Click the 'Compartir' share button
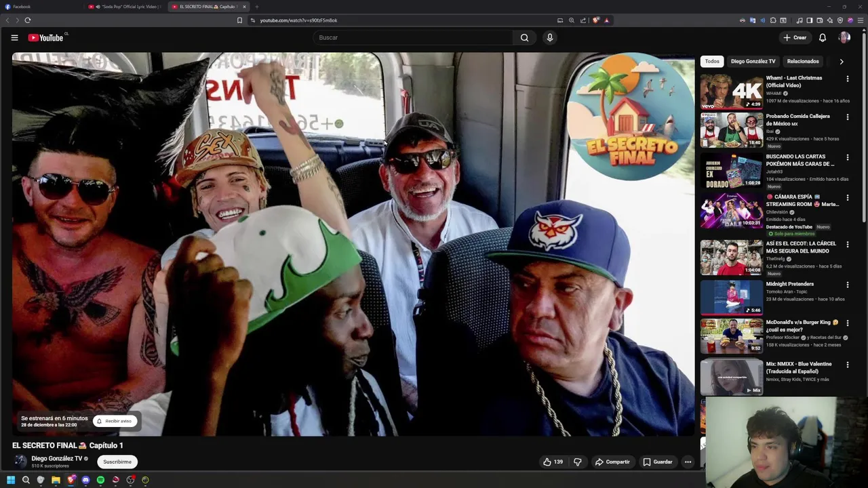Image resolution: width=868 pixels, height=488 pixels. coord(612,462)
